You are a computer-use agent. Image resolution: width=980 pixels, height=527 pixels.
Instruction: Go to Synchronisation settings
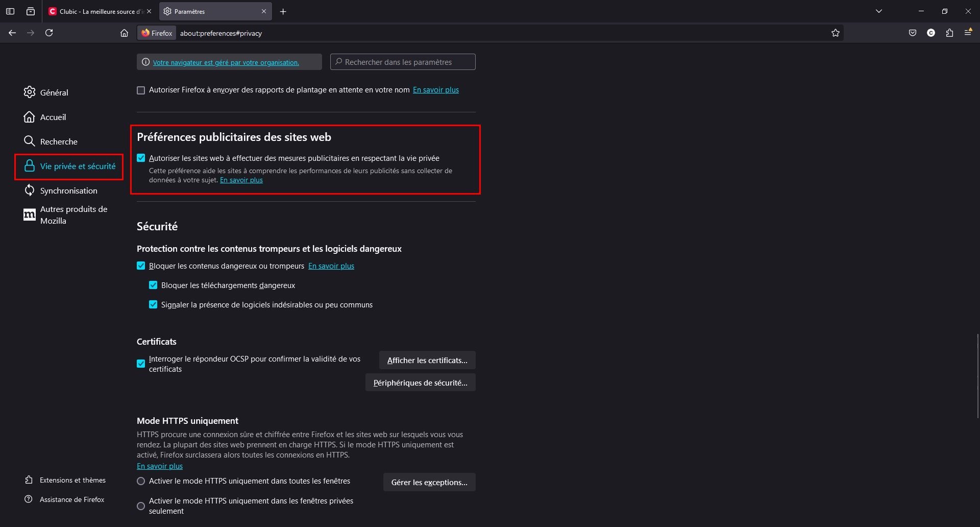(68, 190)
